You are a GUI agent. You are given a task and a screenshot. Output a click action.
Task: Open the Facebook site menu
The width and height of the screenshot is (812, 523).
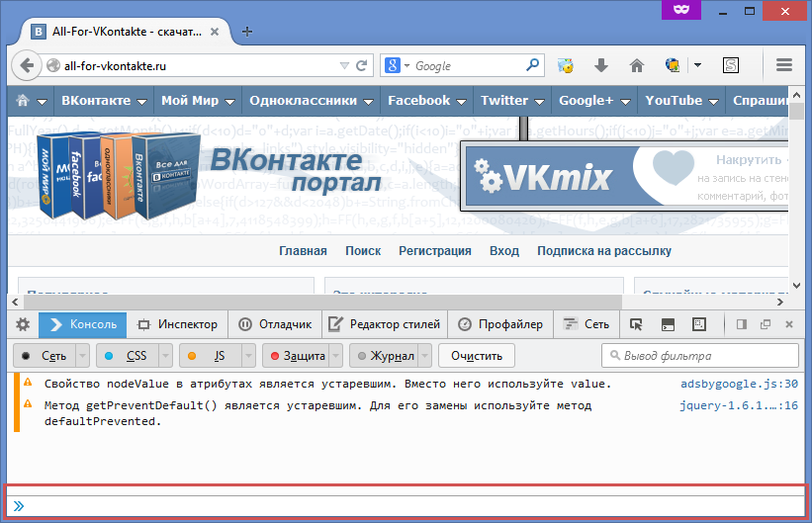pos(426,101)
